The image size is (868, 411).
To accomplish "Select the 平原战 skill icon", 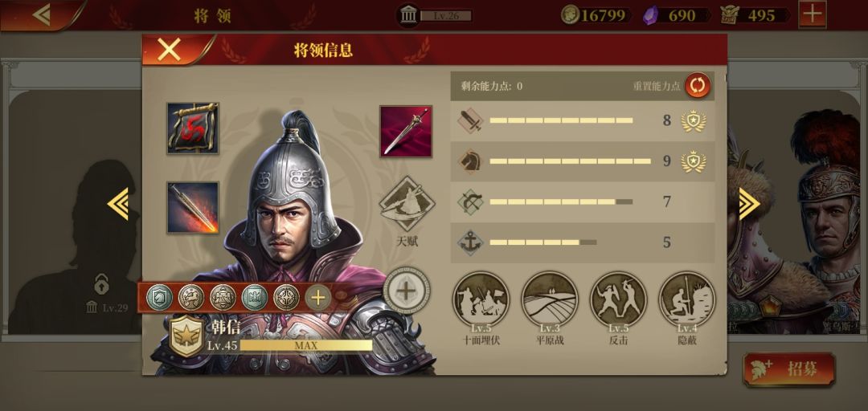I will click(x=550, y=299).
